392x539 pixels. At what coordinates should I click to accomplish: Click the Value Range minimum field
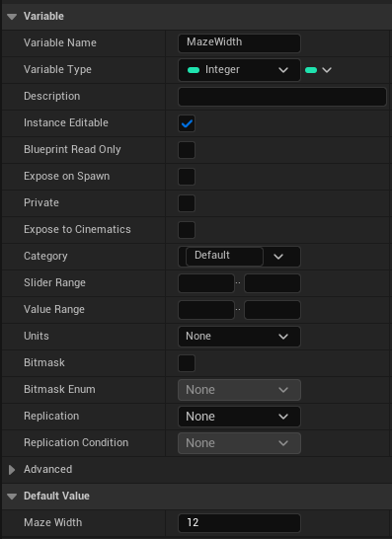(206, 310)
